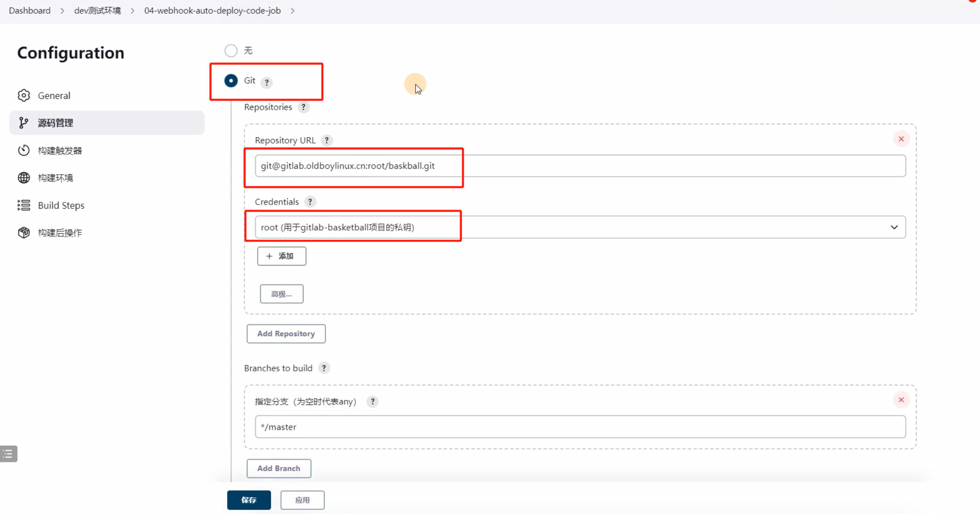This screenshot has height=514, width=980.
Task: Select the Git radio option
Action: click(x=231, y=80)
